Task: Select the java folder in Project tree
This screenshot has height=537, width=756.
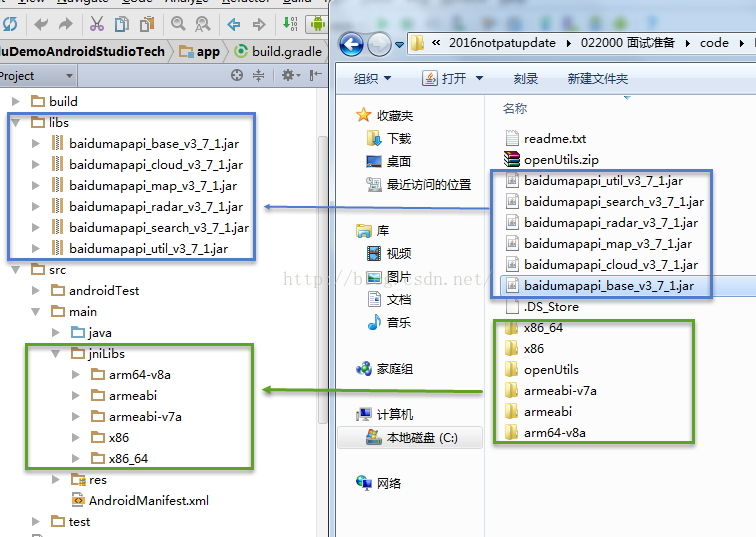Action: [x=91, y=333]
